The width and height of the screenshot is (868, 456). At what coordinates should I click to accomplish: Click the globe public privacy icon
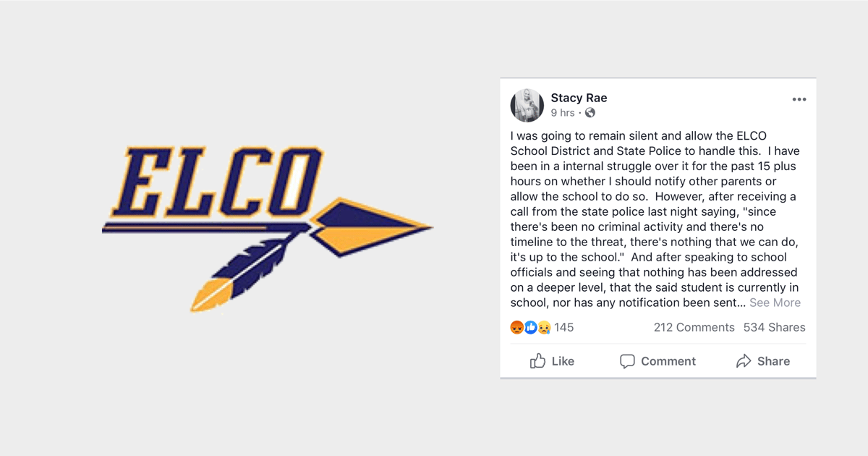tap(590, 113)
